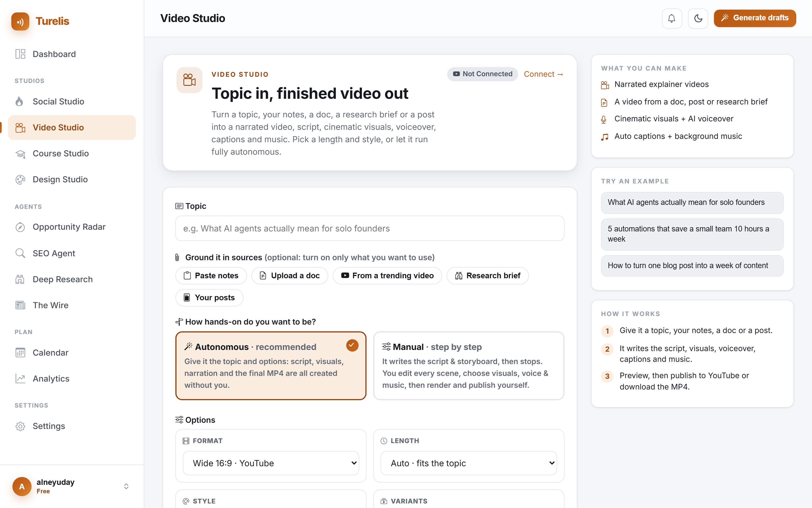Open Dashboard in sidebar

(x=72, y=54)
